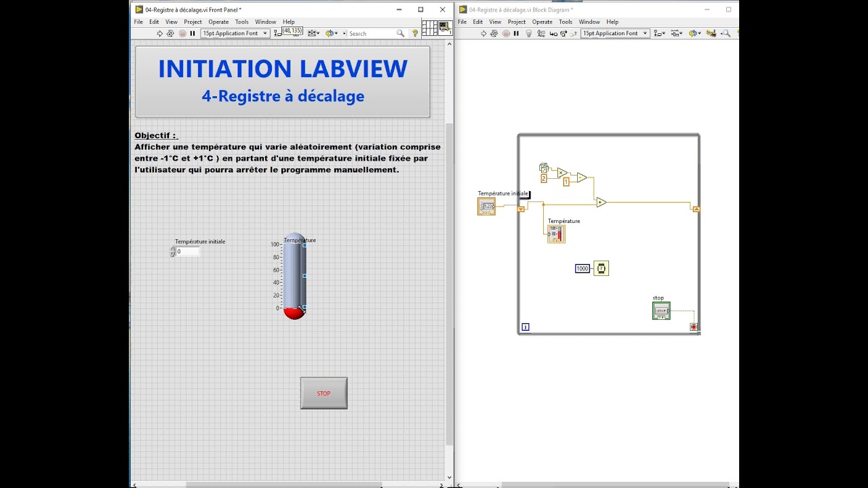Select the Subtract function node

tap(582, 178)
